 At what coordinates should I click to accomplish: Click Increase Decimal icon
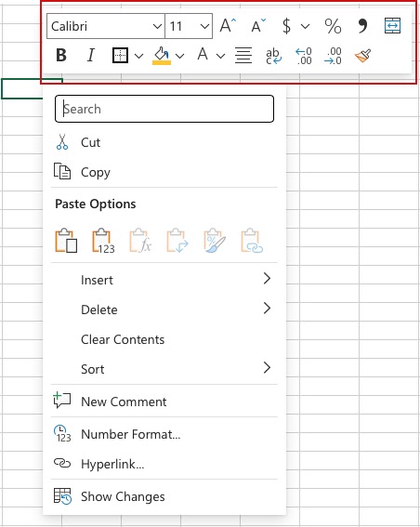click(x=304, y=56)
